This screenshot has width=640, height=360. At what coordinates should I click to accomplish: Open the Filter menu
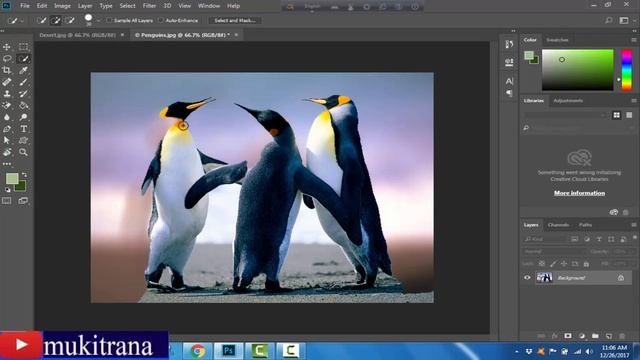149,6
